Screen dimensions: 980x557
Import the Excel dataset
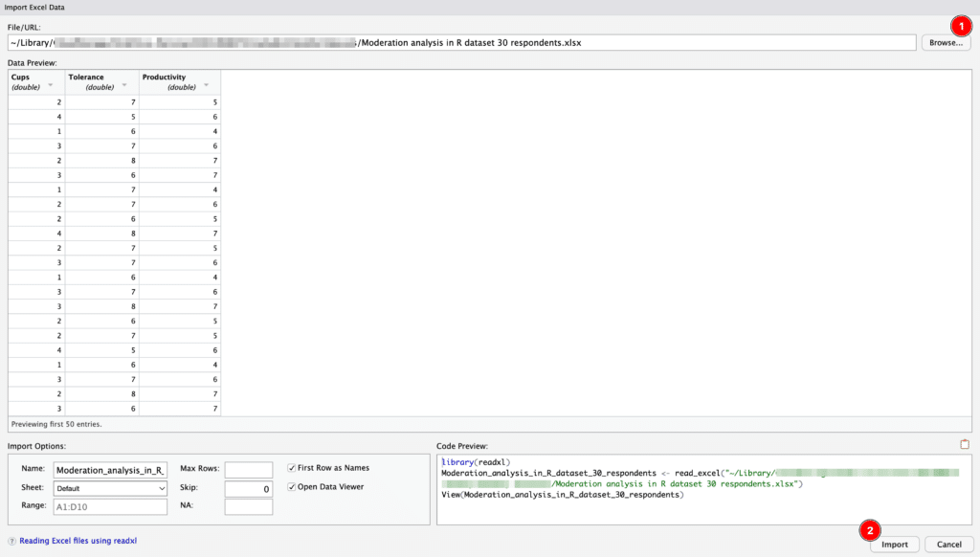pyautogui.click(x=894, y=543)
